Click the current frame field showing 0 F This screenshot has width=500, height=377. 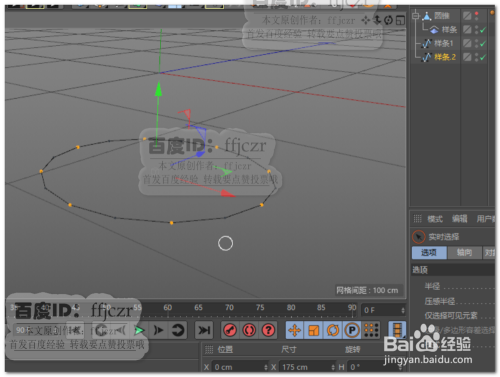[383, 310]
